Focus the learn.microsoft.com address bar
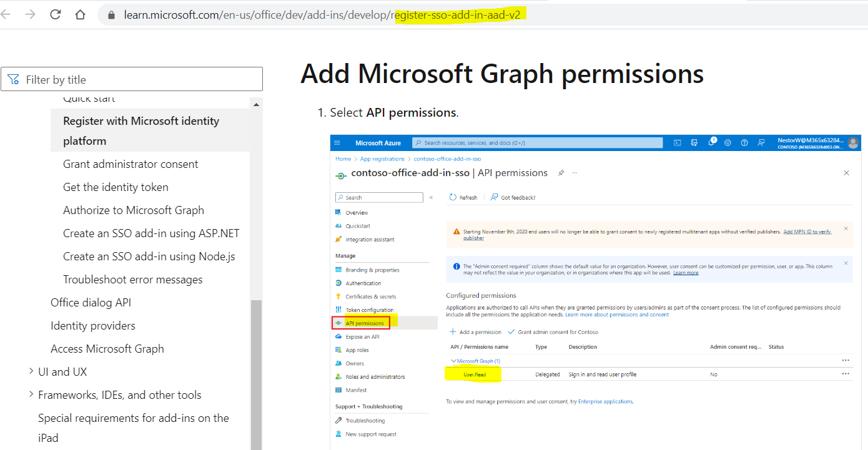The height and width of the screenshot is (450, 868). click(x=481, y=14)
